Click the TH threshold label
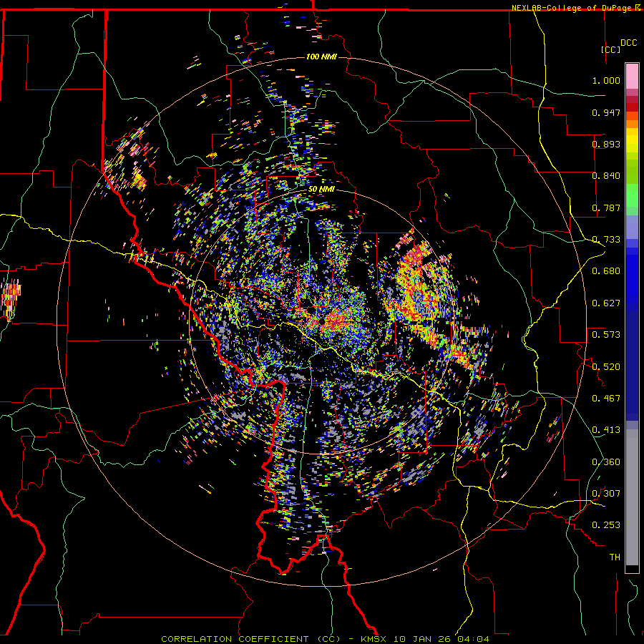The height and width of the screenshot is (644, 644). point(615,557)
